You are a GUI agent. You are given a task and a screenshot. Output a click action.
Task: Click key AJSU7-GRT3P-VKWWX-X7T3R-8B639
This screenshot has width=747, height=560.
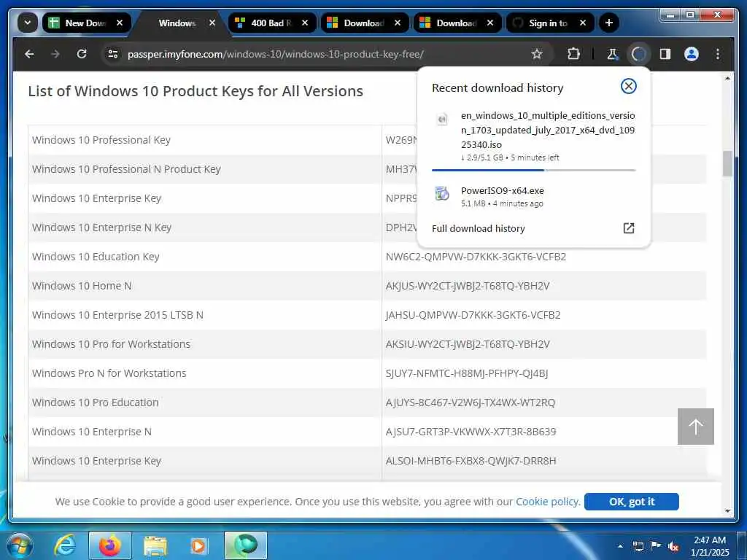tap(471, 432)
